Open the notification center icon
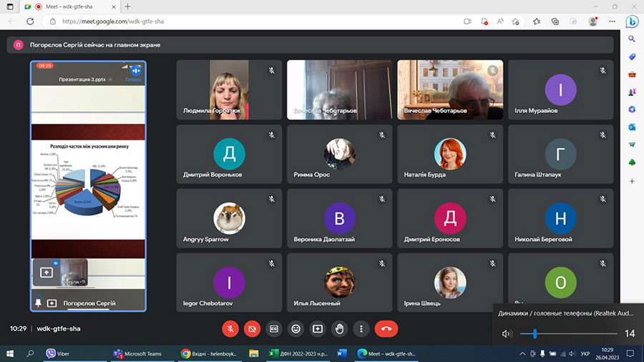This screenshot has height=362, width=644. click(x=630, y=353)
